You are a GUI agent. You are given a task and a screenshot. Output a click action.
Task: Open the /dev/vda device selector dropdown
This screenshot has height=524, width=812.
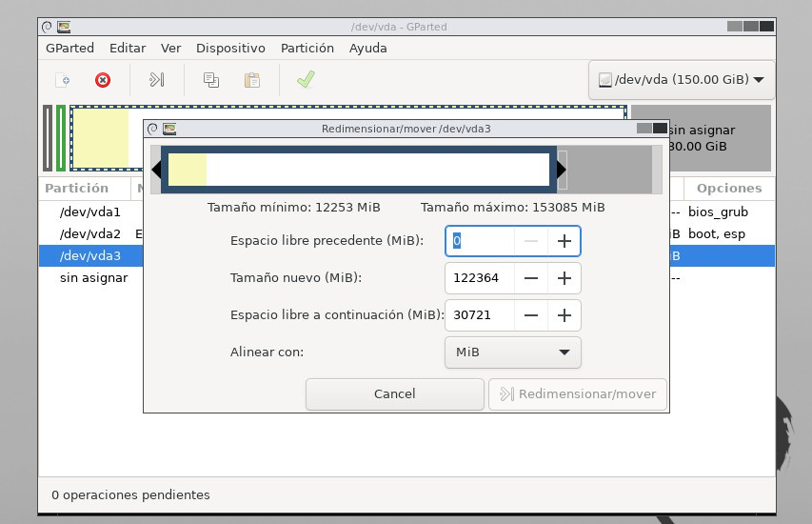click(681, 80)
